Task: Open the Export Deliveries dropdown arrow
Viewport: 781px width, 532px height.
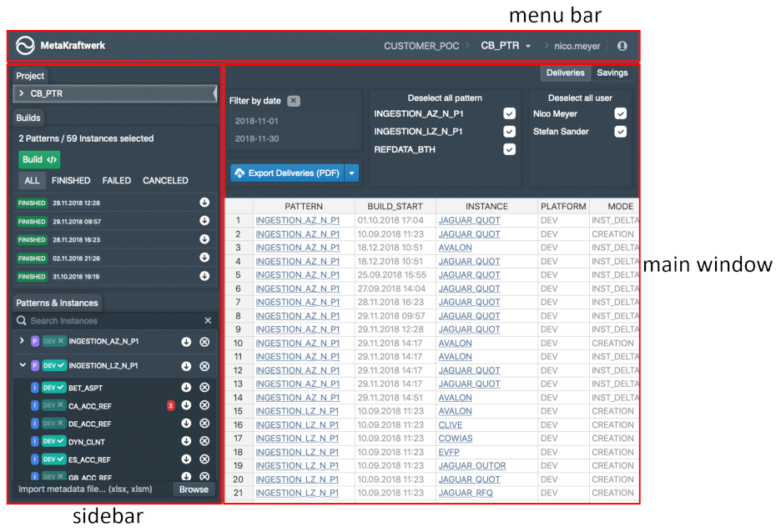Action: pos(351,173)
